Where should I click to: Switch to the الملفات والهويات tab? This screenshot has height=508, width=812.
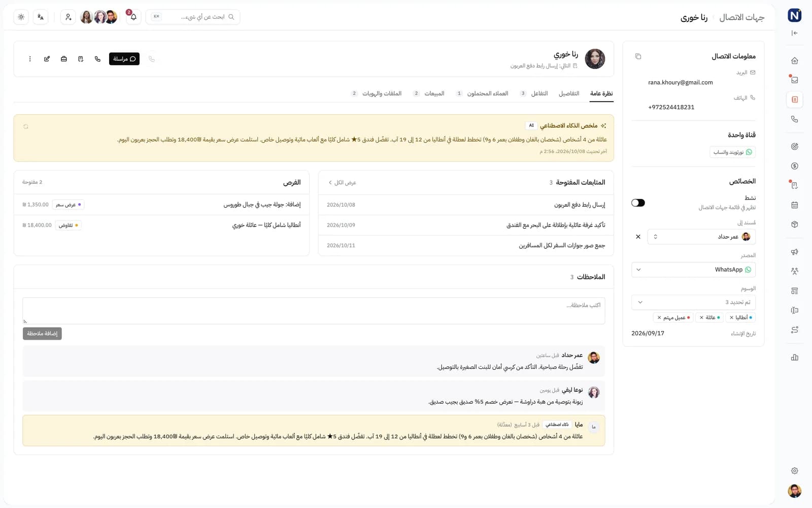click(377, 93)
